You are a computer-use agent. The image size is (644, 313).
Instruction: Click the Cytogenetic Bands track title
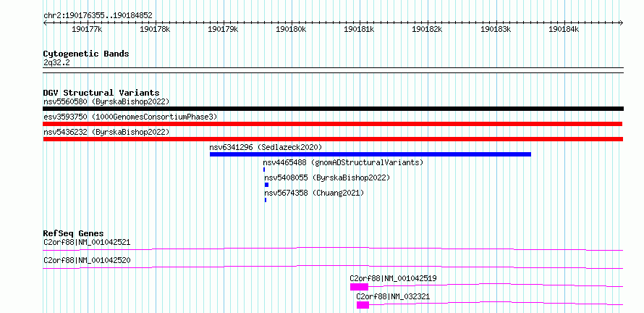point(86,54)
